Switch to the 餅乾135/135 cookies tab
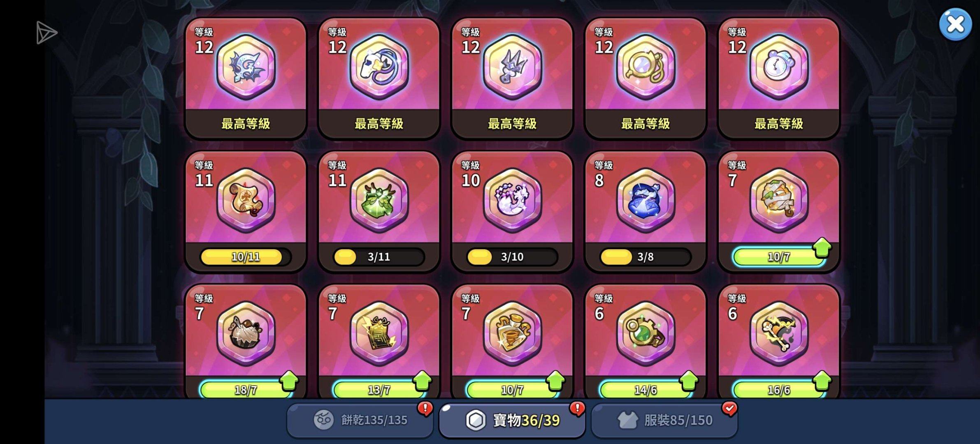The height and width of the screenshot is (444, 980). point(360,420)
